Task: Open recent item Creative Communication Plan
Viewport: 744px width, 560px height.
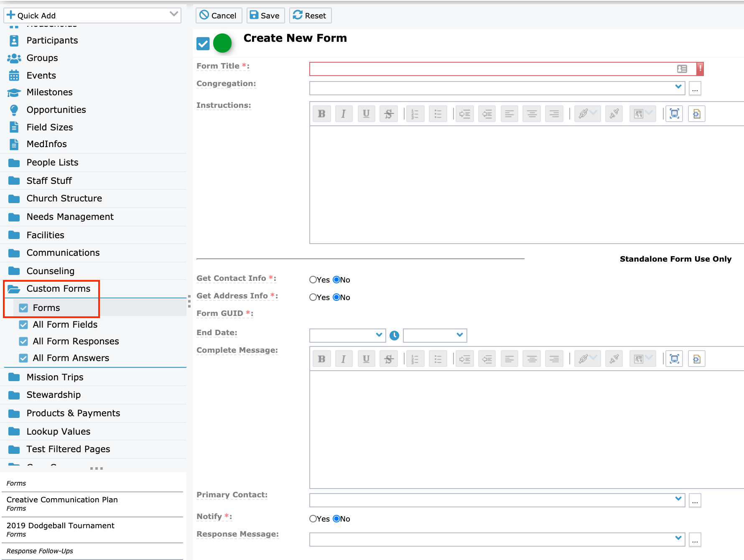Action: coord(62,500)
